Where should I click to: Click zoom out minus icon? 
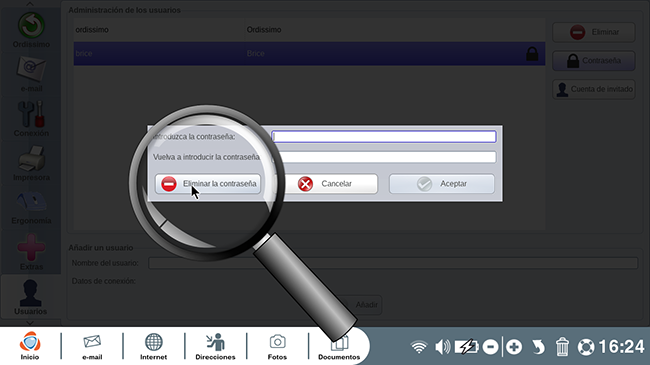click(490, 347)
